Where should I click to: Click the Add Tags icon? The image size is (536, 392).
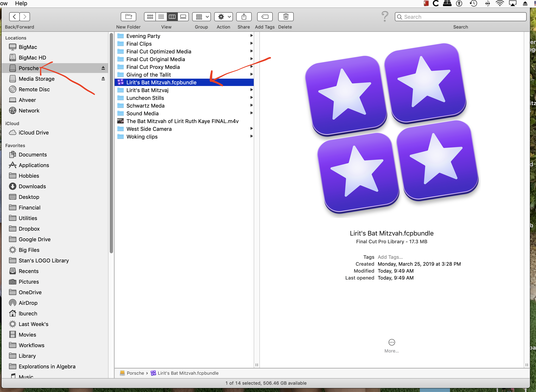click(265, 17)
